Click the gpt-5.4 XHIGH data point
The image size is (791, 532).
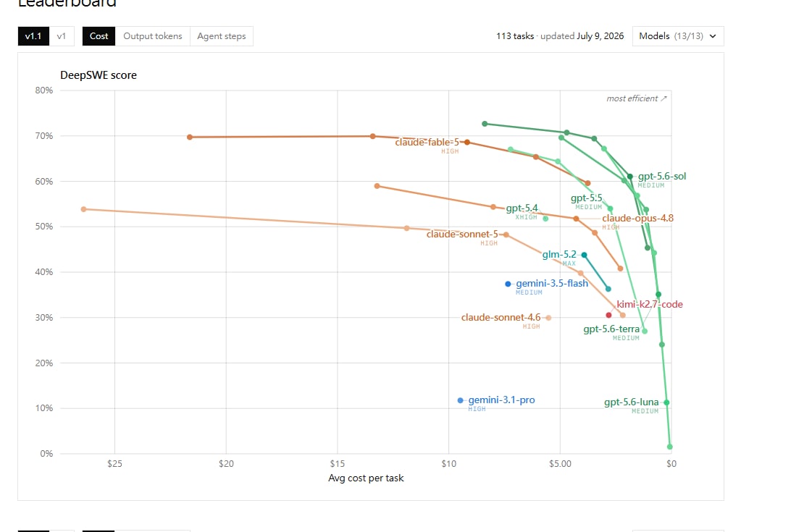[x=545, y=219]
